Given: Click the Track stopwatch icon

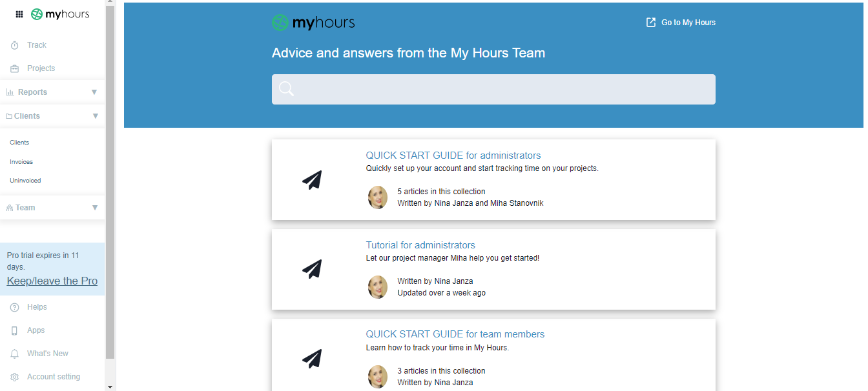Looking at the screenshot, I should point(14,45).
